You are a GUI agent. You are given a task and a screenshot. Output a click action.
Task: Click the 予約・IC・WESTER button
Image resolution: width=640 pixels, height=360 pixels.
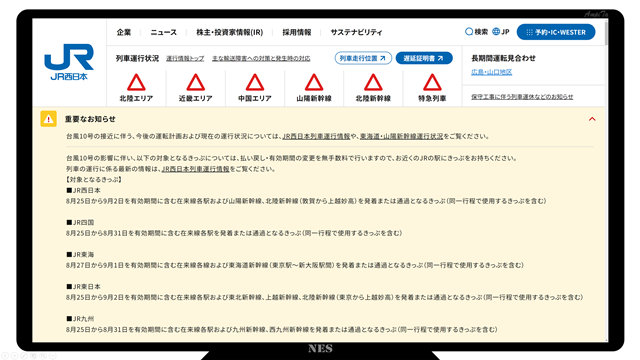click(556, 32)
